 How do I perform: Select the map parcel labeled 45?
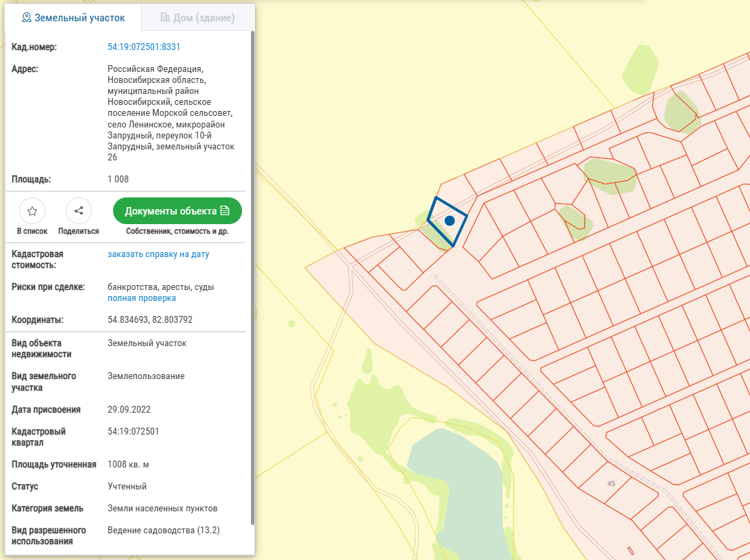tap(610, 483)
